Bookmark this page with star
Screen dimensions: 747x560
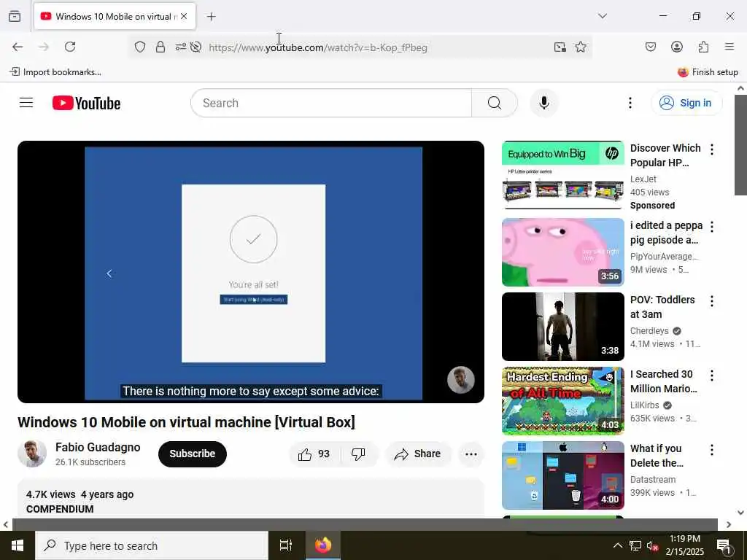tap(580, 47)
